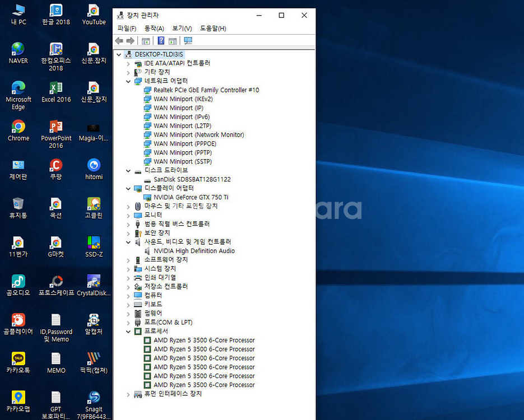Screen dimensions: 524x420
Task: Click the G마켓 desktop shortcut
Action: 56,247
